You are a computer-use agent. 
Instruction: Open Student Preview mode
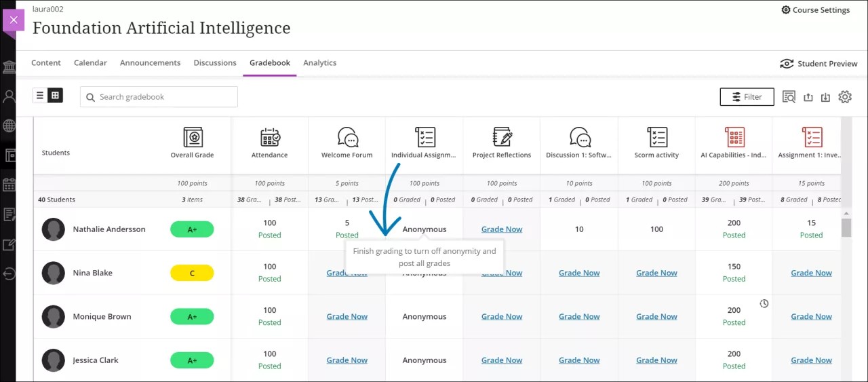coord(818,64)
